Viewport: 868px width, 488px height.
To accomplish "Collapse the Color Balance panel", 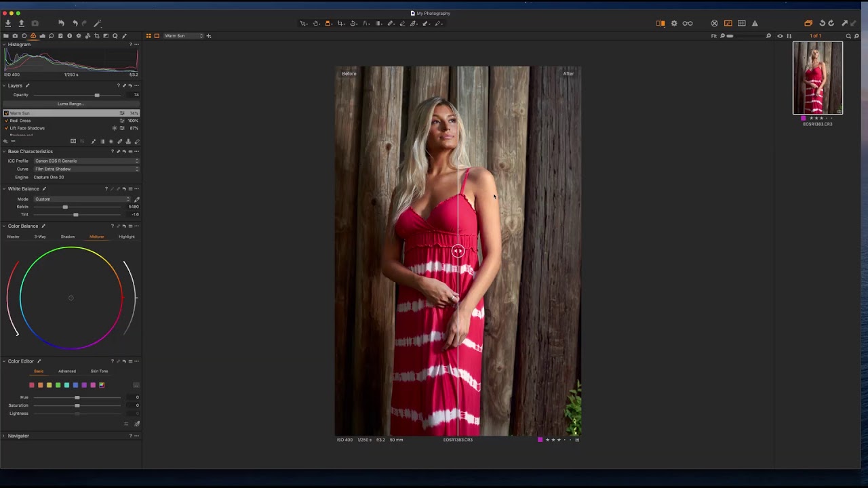I will click(4, 226).
